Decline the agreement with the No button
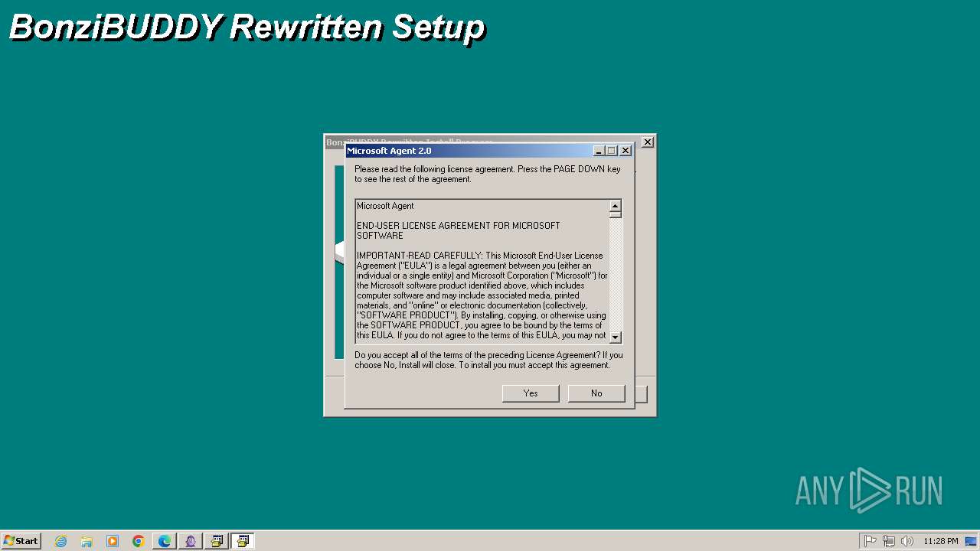 pyautogui.click(x=596, y=393)
